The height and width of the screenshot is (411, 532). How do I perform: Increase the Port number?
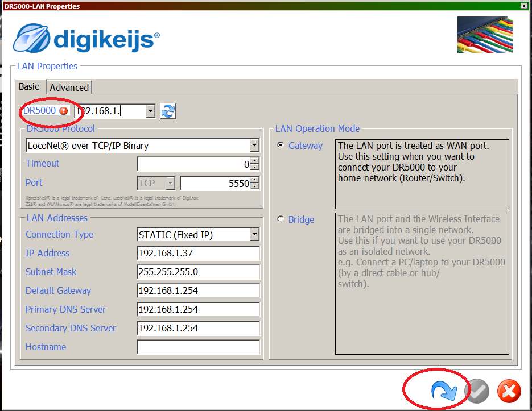point(255,180)
